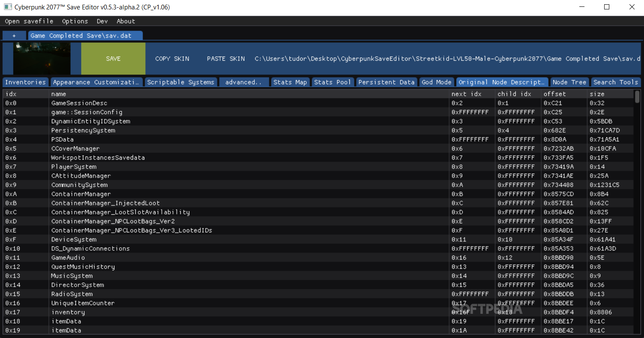Click the plus tab to add savefile
The image size is (644, 338).
point(14,36)
